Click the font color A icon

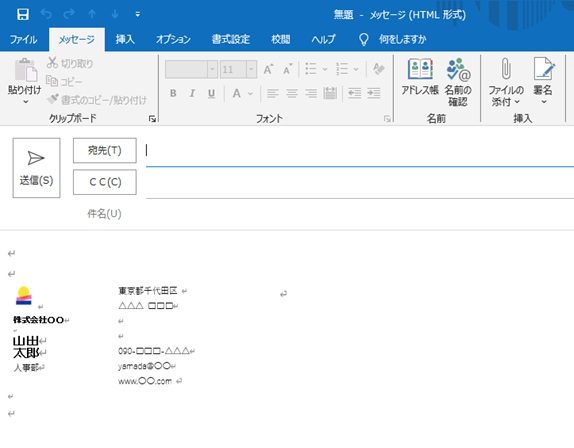237,94
